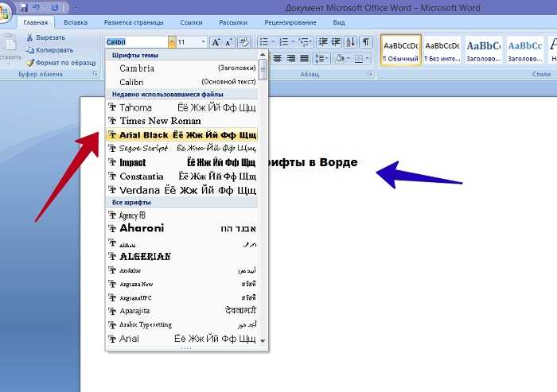
Task: Open the Bullets dropdown arrow
Action: point(273,42)
